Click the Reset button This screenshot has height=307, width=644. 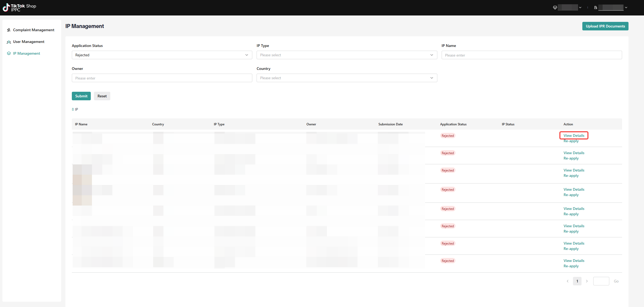[102, 96]
